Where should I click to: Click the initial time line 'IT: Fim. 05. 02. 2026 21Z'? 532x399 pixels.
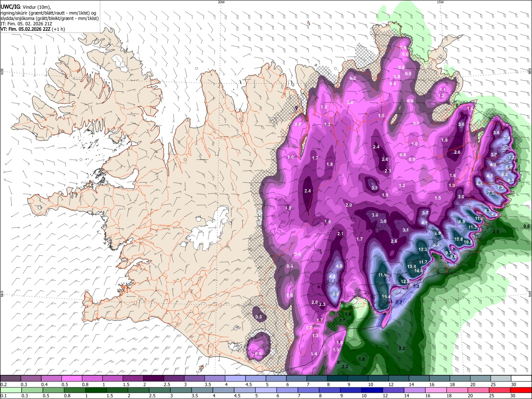click(26, 24)
